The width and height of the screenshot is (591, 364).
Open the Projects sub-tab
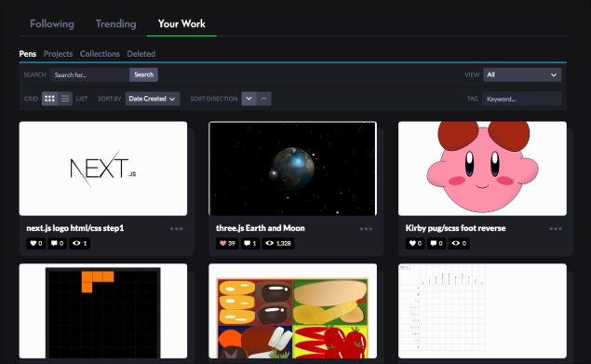[58, 54]
